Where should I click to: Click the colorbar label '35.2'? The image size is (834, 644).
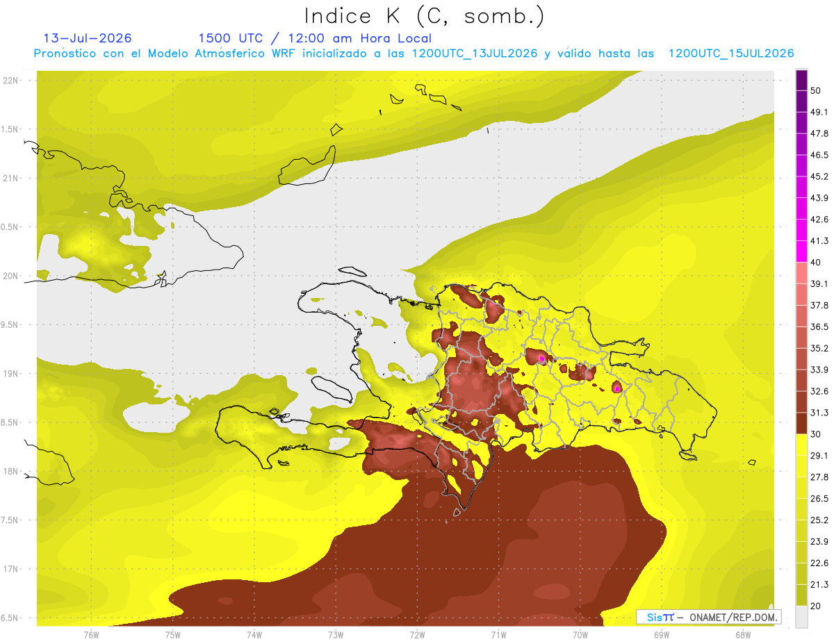819,349
